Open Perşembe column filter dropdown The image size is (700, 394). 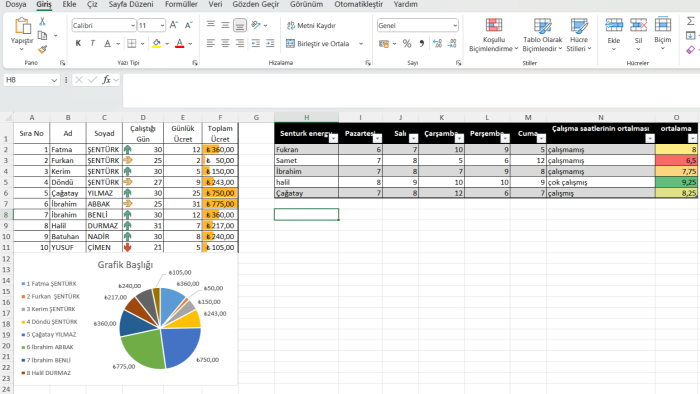click(505, 139)
